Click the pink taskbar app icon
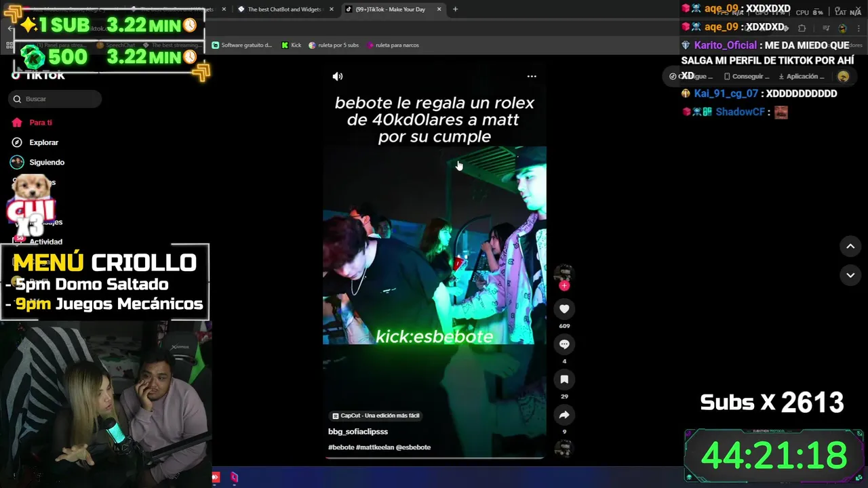 pyautogui.click(x=234, y=477)
